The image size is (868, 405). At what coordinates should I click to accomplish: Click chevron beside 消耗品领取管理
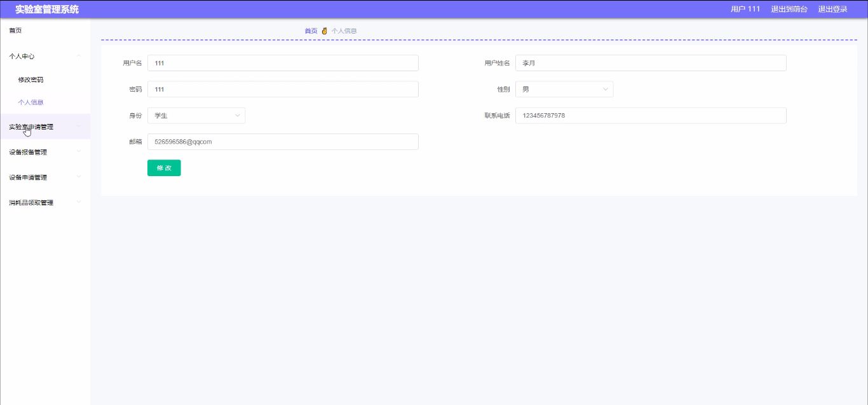click(x=79, y=202)
